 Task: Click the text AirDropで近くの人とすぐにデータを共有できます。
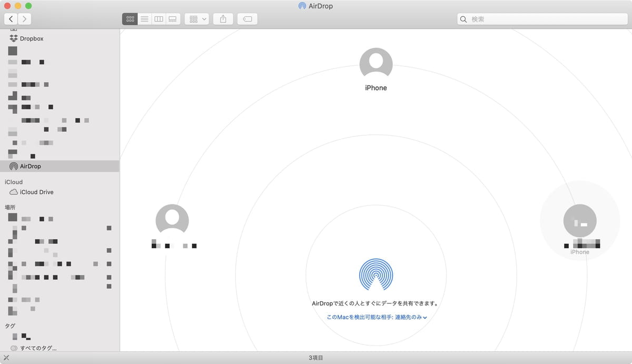[x=376, y=303]
